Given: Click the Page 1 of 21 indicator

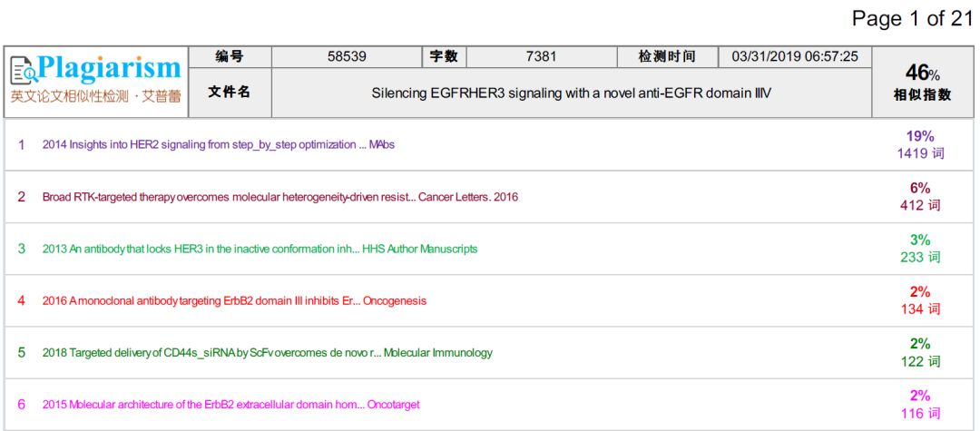Looking at the screenshot, I should point(912,19).
